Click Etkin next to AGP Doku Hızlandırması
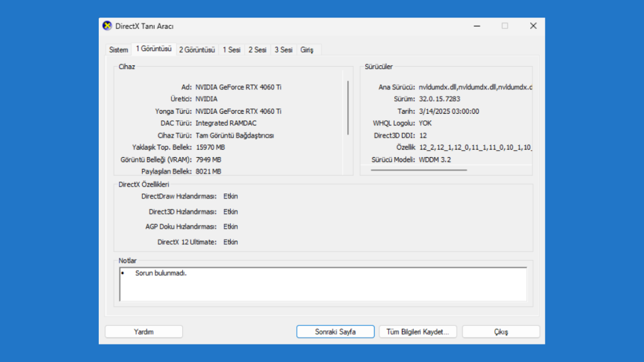This screenshot has width=644, height=362. tap(230, 226)
